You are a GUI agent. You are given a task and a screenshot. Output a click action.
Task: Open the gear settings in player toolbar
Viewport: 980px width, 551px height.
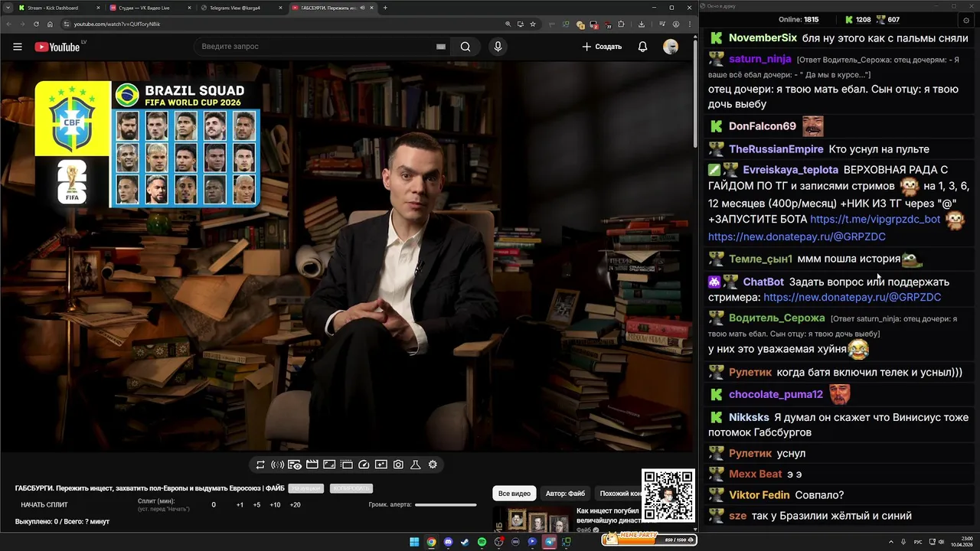(x=433, y=465)
